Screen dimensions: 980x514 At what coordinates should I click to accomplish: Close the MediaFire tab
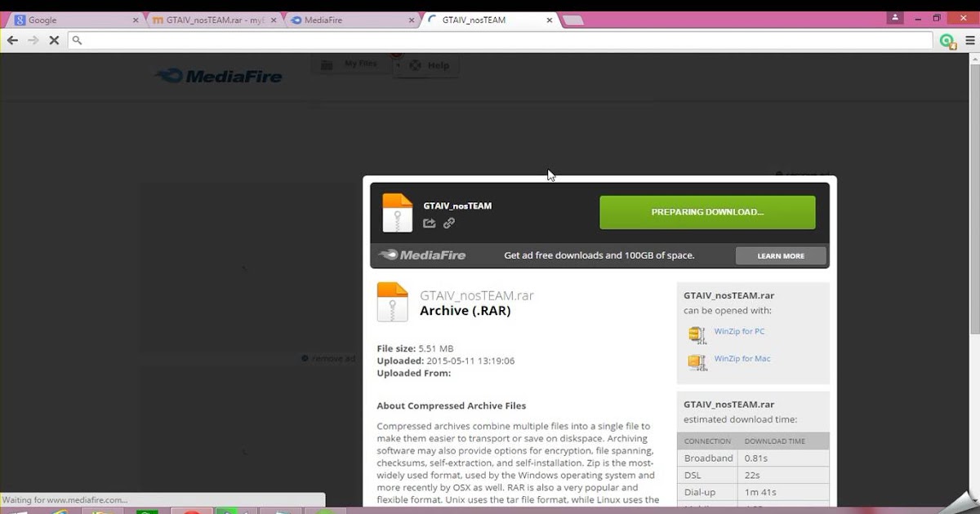coord(412,20)
